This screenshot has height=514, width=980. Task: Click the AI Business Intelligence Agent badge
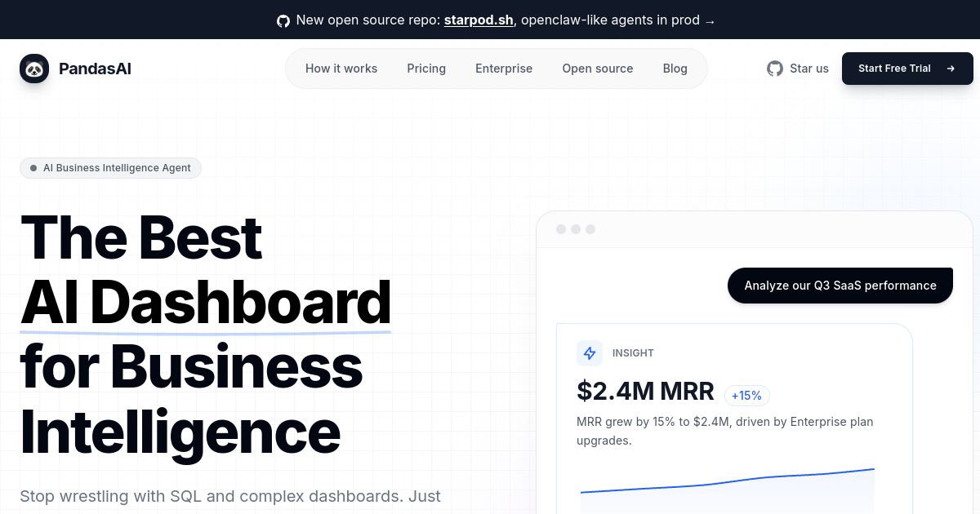coord(110,168)
